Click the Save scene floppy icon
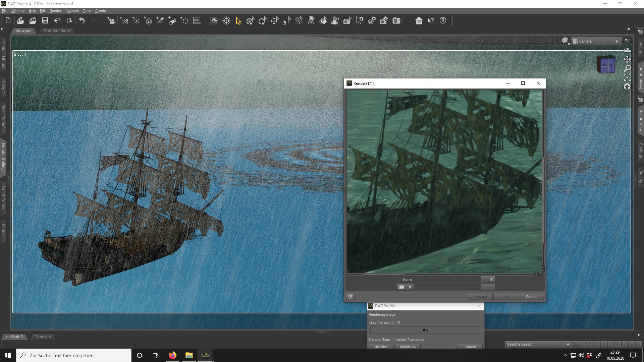 [x=45, y=20]
